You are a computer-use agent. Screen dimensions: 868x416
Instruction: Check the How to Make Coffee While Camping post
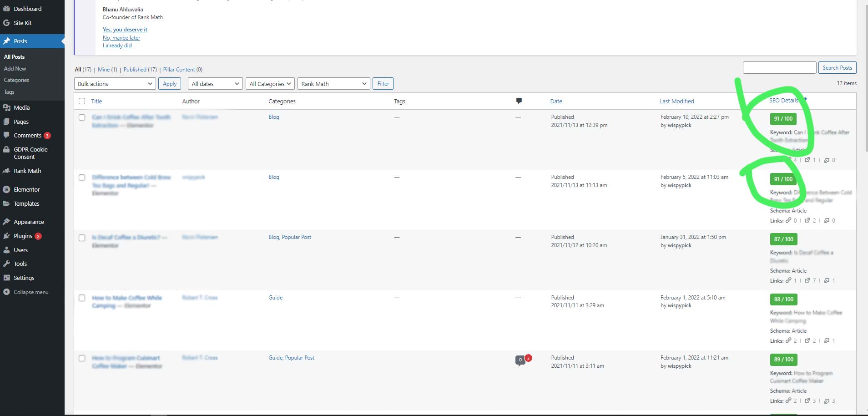tap(82, 298)
